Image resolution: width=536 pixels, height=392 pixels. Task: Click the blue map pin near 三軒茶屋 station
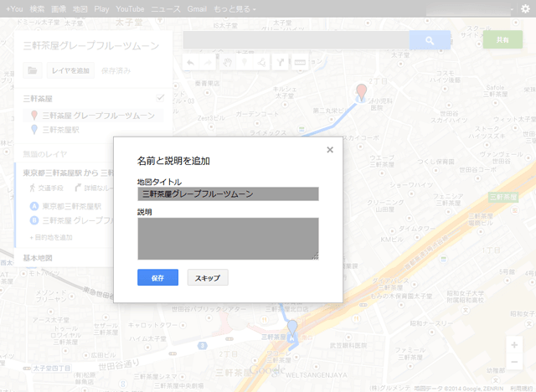click(292, 328)
